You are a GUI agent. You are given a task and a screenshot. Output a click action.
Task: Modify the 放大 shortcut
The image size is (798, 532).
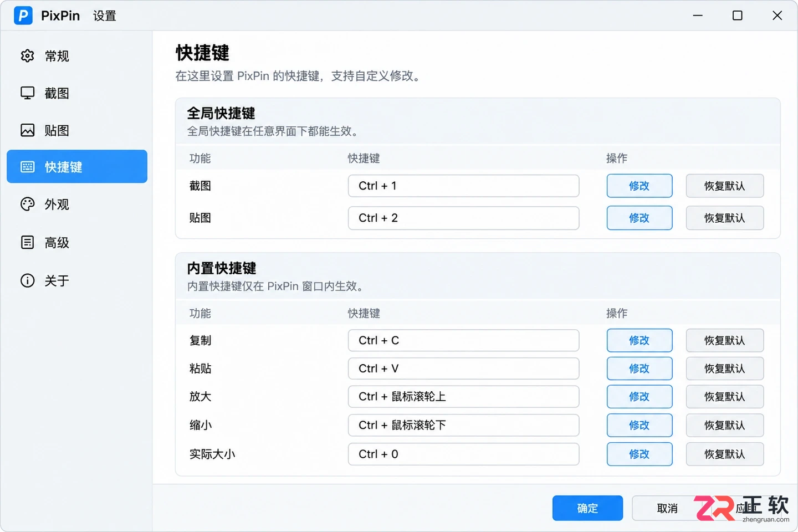640,397
